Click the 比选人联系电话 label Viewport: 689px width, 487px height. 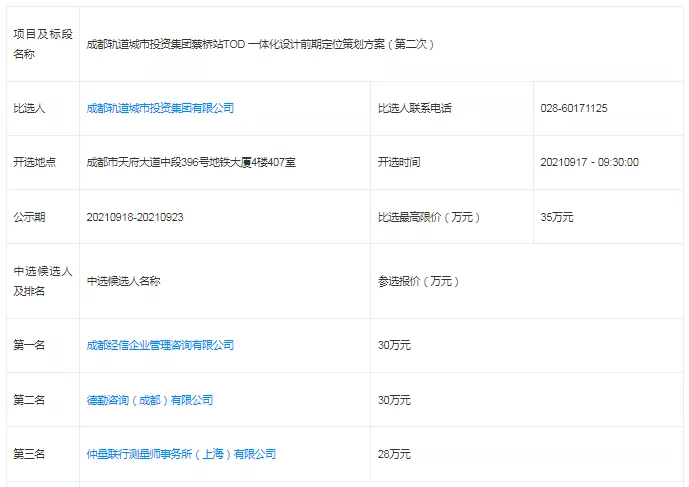[x=415, y=108]
